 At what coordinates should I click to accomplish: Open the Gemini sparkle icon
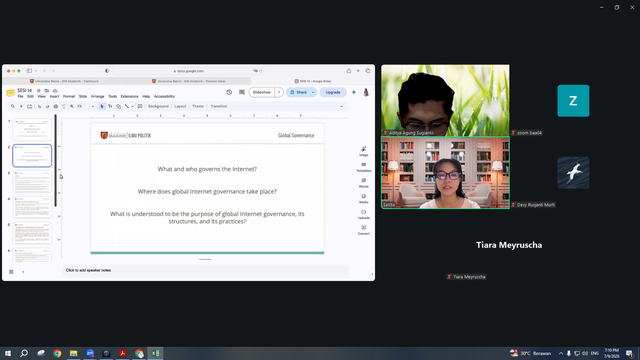tap(354, 92)
